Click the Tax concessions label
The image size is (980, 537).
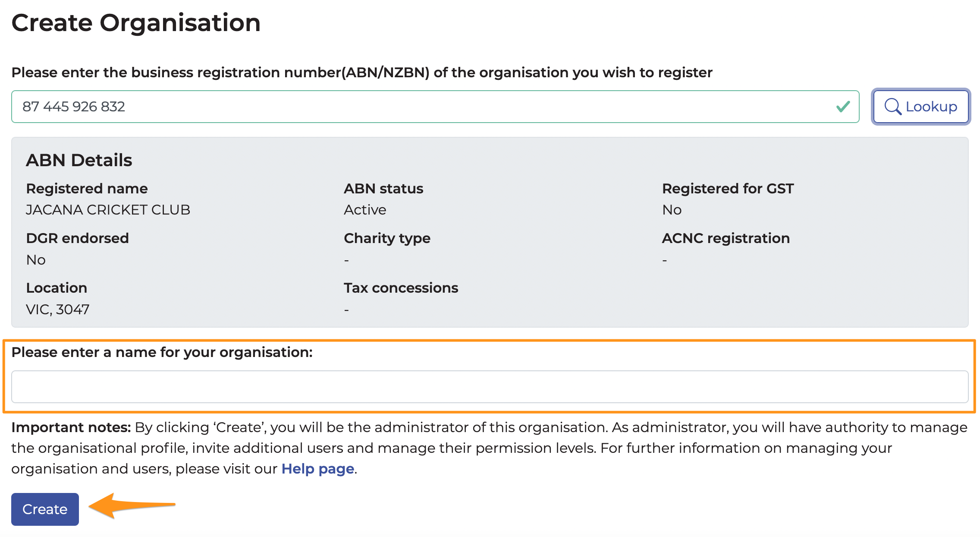click(x=401, y=288)
